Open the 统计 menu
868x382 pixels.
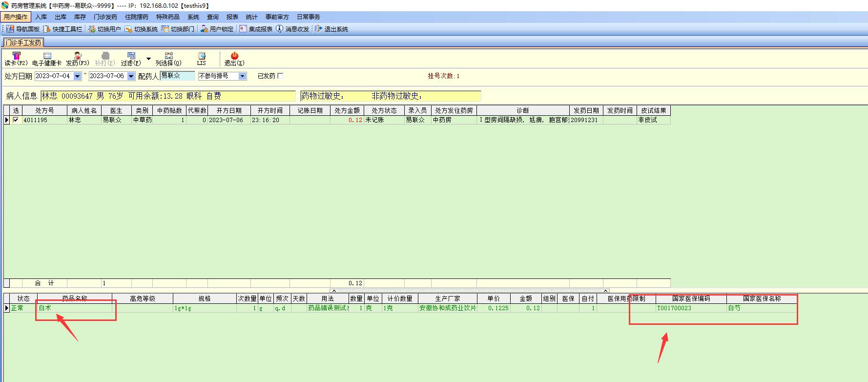coord(252,17)
